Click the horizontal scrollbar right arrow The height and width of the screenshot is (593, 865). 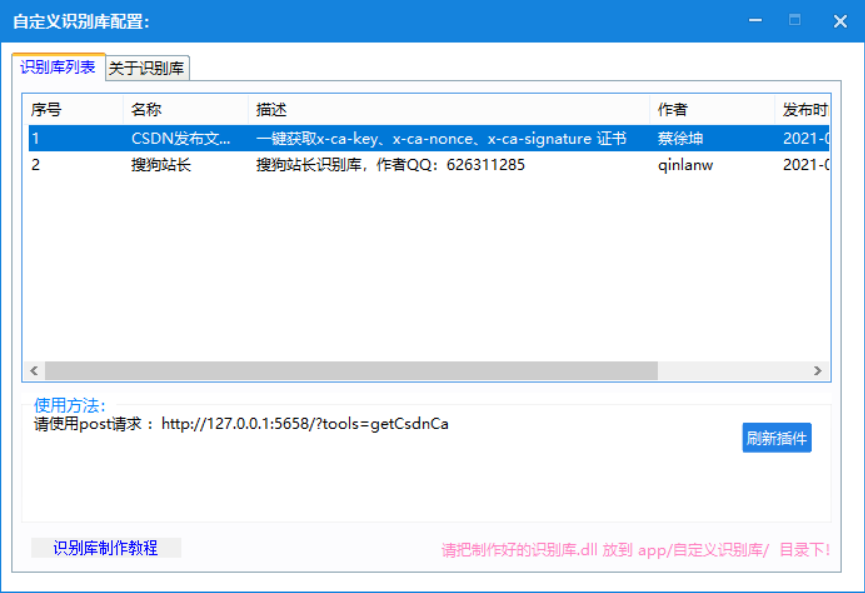tap(818, 371)
